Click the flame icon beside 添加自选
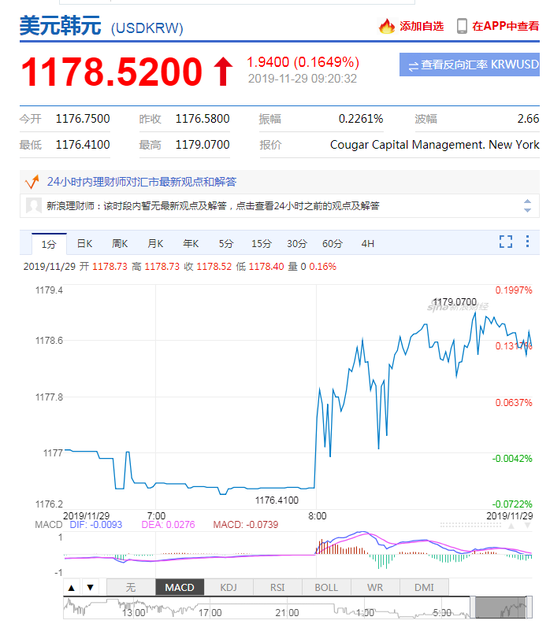This screenshot has width=550, height=624. tap(386, 26)
